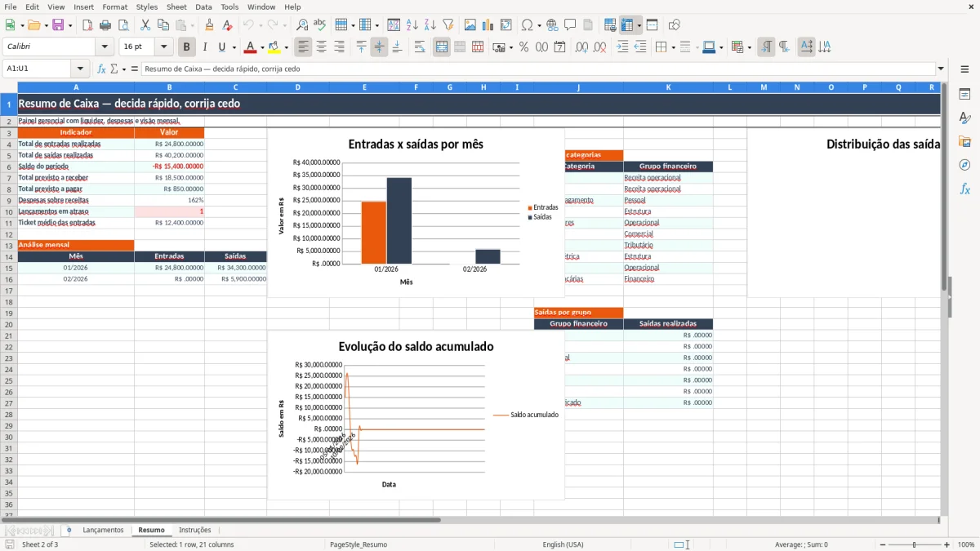Open the Background Color dropdown arrow
980x551 pixels.
287,47
